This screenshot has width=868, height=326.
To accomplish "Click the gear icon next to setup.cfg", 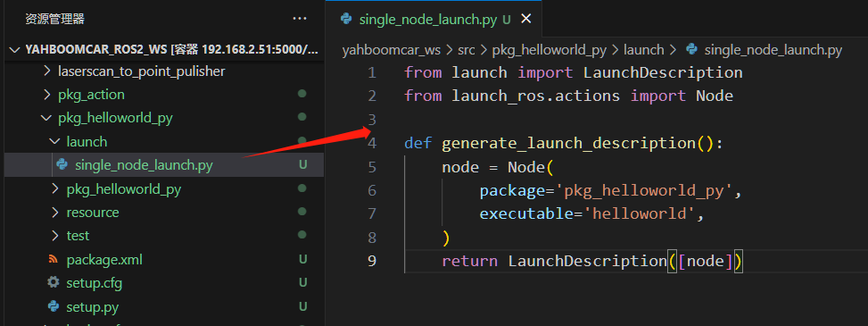I will [x=54, y=283].
